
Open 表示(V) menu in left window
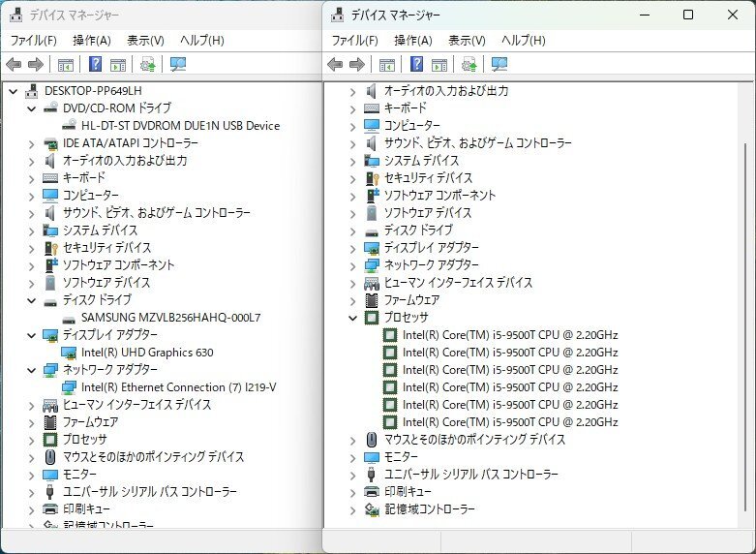coord(145,40)
